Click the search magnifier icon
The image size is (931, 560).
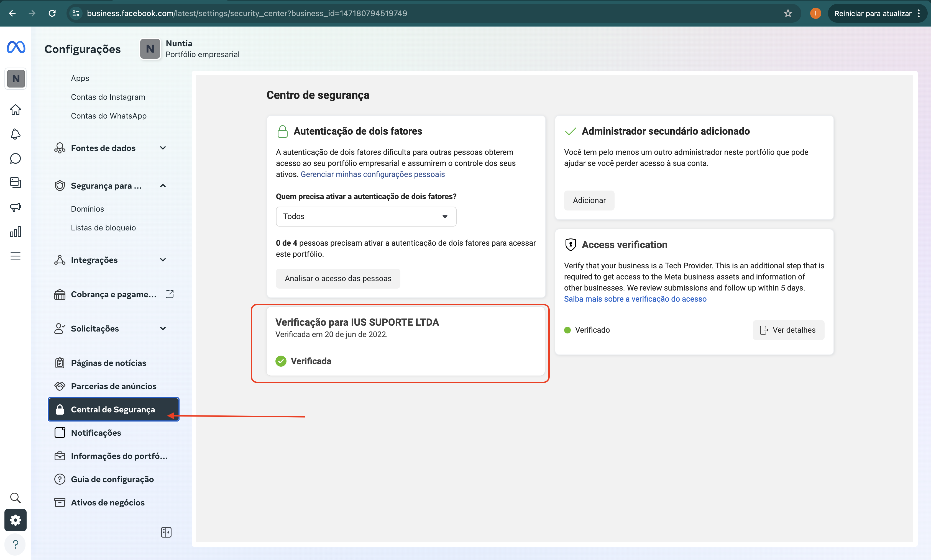[x=16, y=498]
